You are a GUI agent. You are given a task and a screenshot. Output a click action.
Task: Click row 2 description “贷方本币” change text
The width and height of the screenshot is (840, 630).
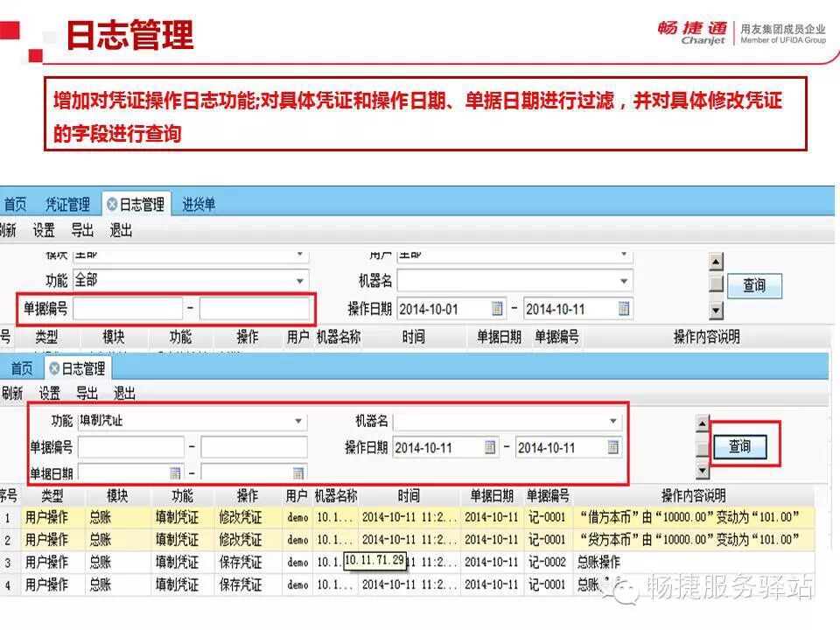pos(689,540)
